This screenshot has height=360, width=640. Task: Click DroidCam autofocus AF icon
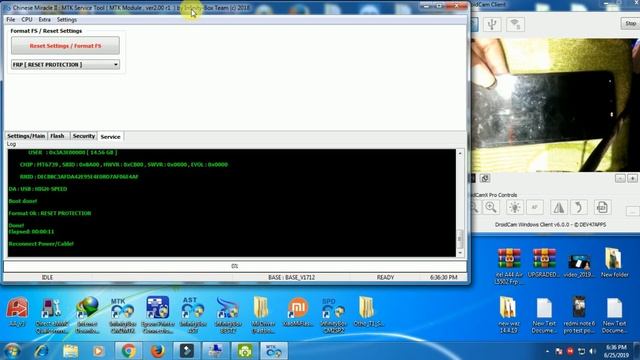click(535, 207)
